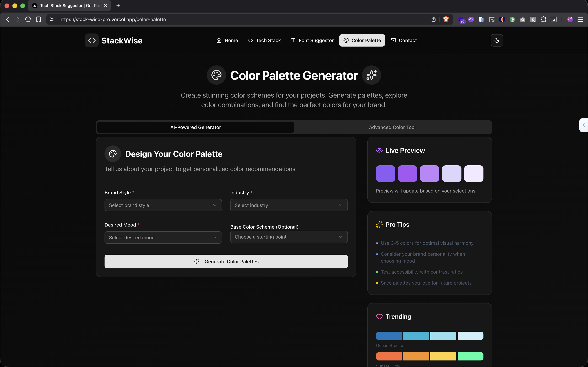Open the Brave Shields lion icon
The image size is (588, 367).
[446, 19]
